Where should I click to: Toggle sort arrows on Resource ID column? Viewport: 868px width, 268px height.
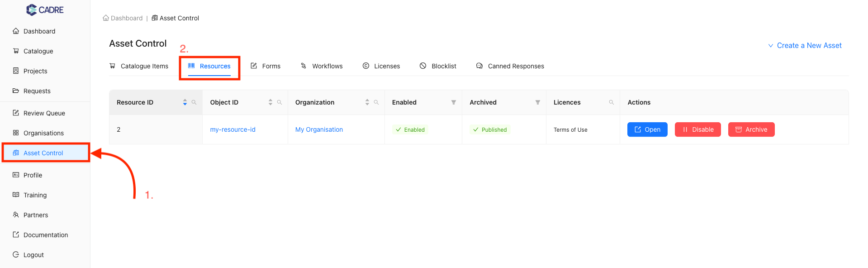pyautogui.click(x=185, y=102)
